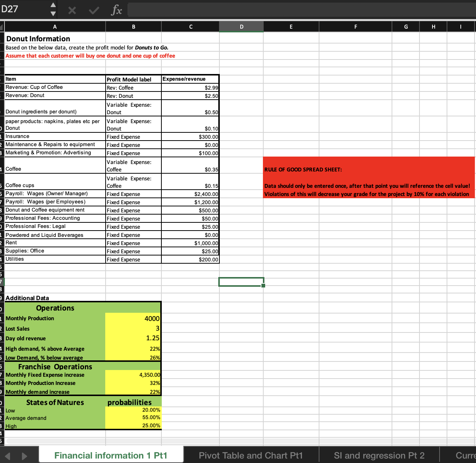Viewport: 476px width, 463px height.
Task: Click the Name Box up stepper arrow
Action: (x=53, y=6)
